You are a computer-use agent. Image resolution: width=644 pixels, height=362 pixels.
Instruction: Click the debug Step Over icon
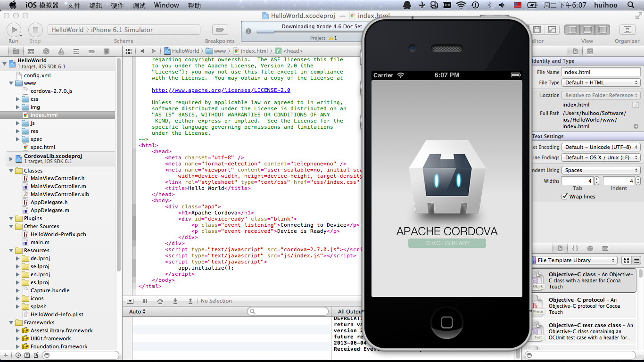coord(160,301)
